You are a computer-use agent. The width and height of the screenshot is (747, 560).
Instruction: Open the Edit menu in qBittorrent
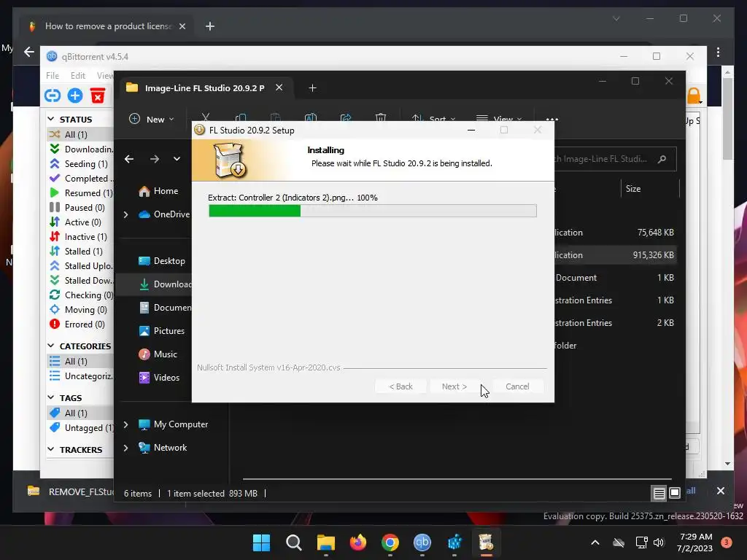[x=77, y=75]
